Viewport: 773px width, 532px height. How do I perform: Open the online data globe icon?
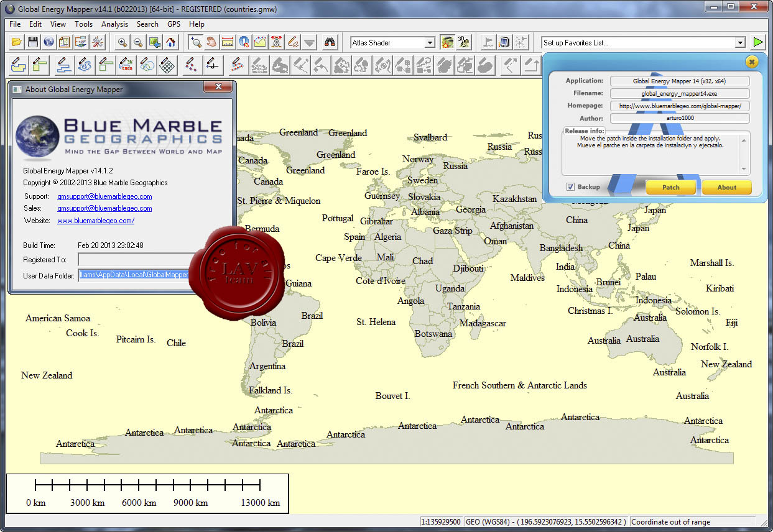click(49, 42)
